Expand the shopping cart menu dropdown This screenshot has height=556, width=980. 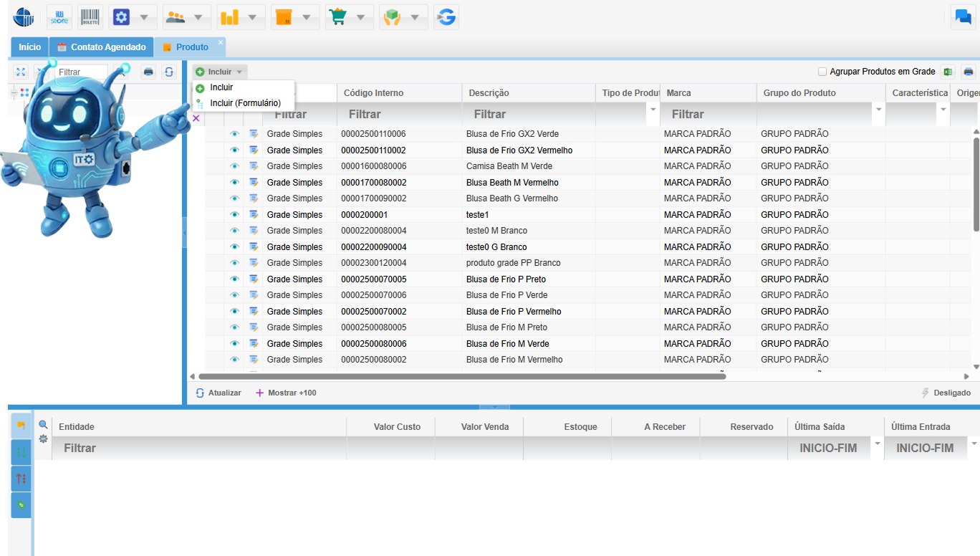pyautogui.click(x=360, y=17)
